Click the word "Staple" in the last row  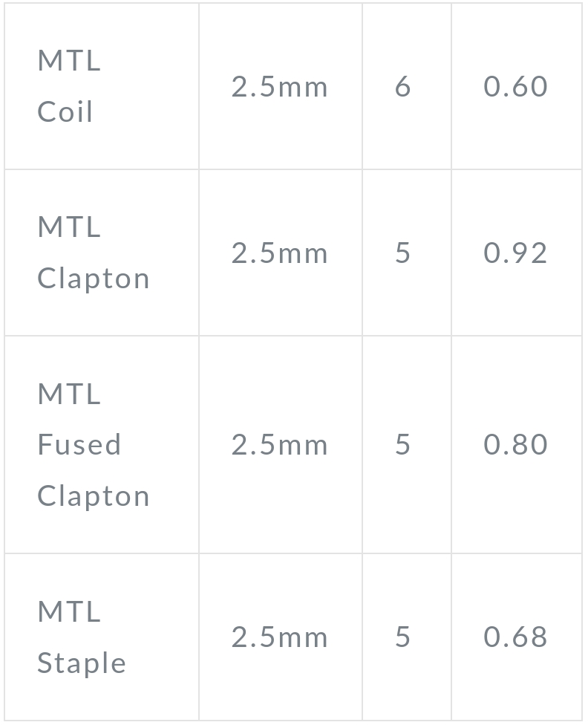point(82,663)
